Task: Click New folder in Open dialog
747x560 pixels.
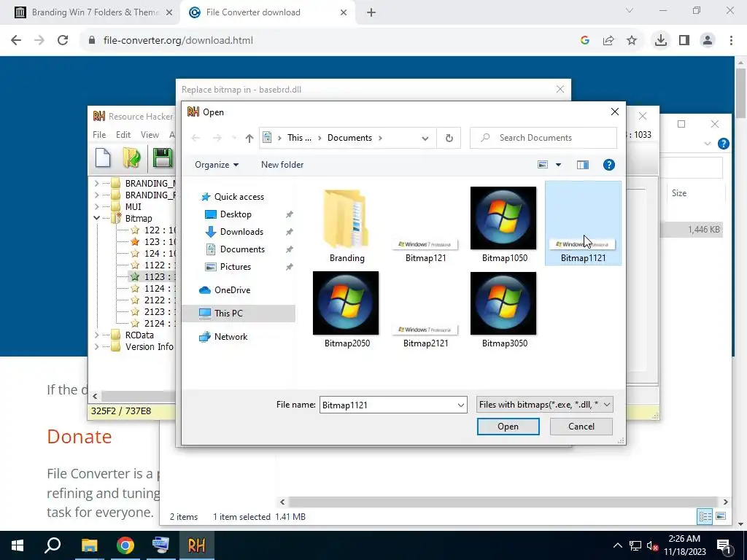Action: coord(282,165)
